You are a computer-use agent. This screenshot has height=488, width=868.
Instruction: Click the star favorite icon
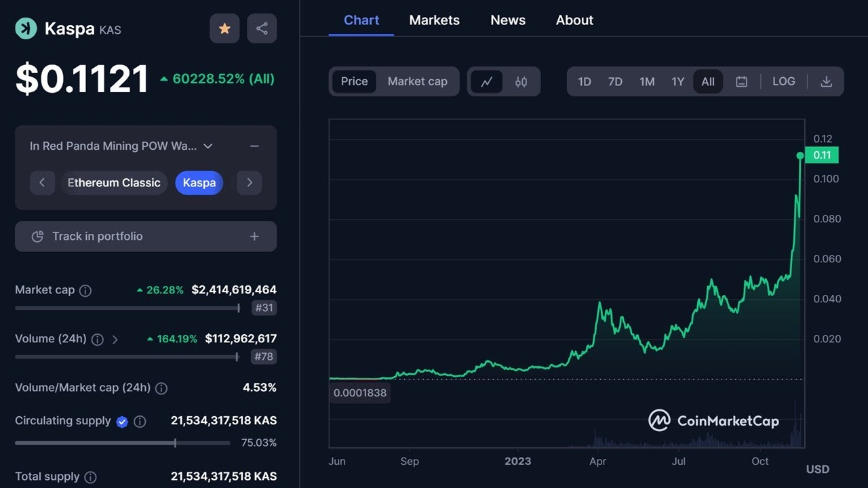click(224, 28)
